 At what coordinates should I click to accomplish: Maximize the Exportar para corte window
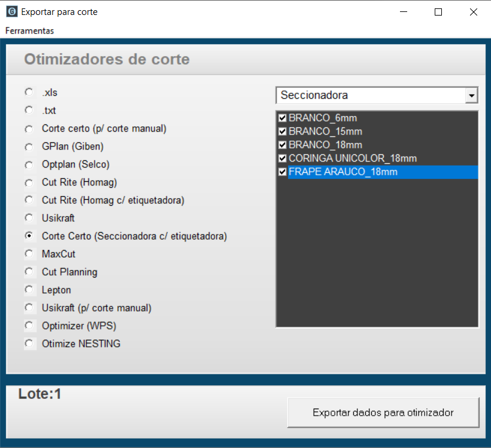point(438,12)
